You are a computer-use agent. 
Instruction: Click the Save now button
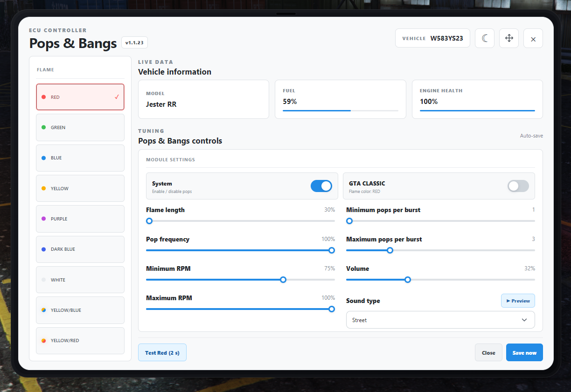524,353
